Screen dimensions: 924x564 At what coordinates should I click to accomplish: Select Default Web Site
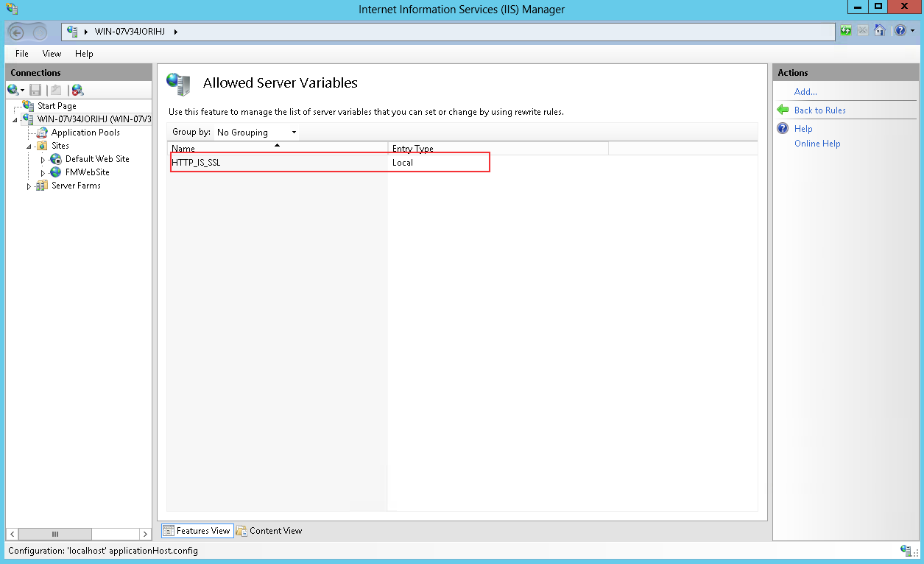(x=97, y=159)
